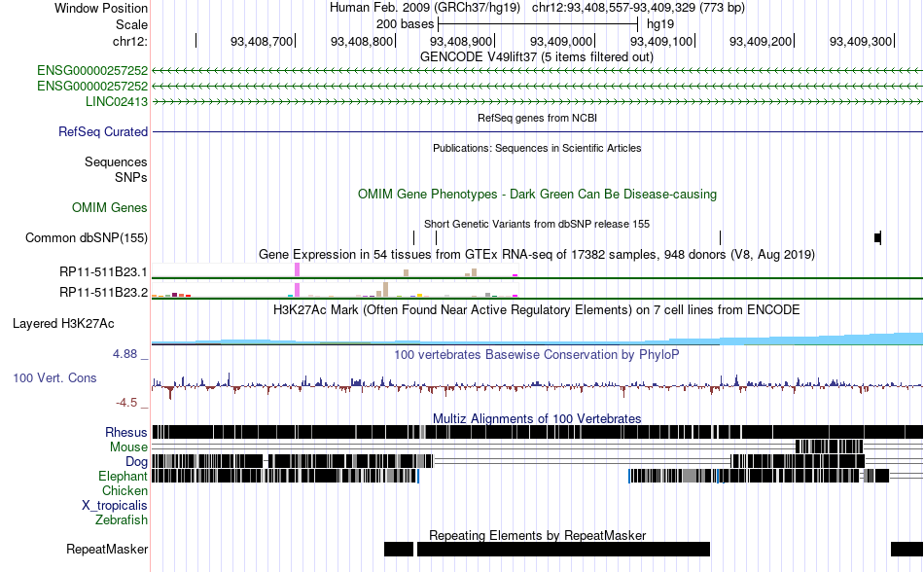The height and width of the screenshot is (572, 924).
Task: Click the 93,408,800 ruler position
Action: point(361,41)
